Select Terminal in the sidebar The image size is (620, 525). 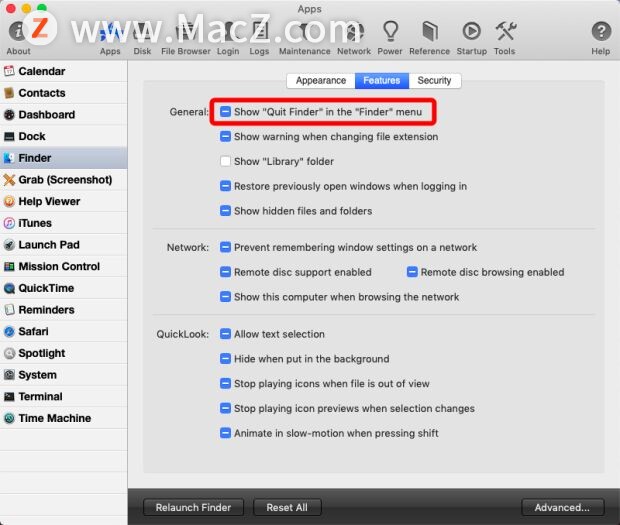[x=64, y=397]
